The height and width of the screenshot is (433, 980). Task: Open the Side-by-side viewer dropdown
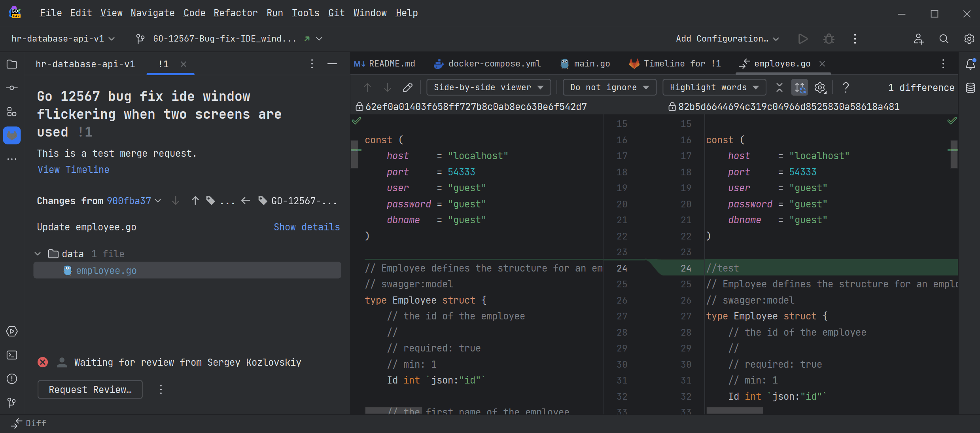coord(488,87)
